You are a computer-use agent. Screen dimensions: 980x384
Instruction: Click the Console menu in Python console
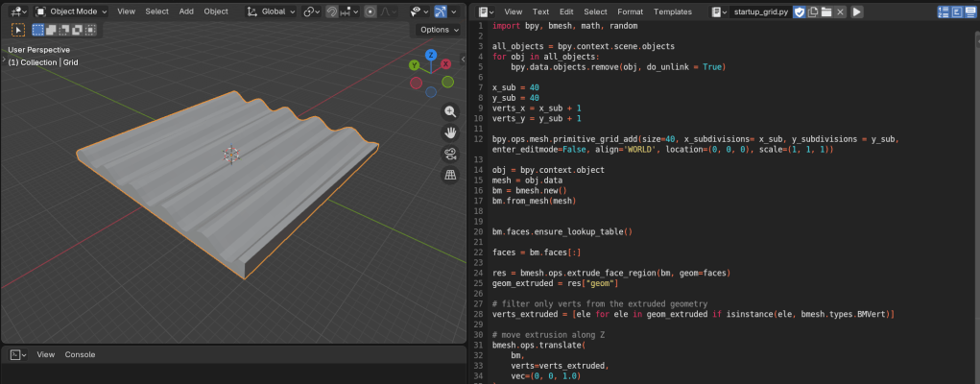(81, 354)
